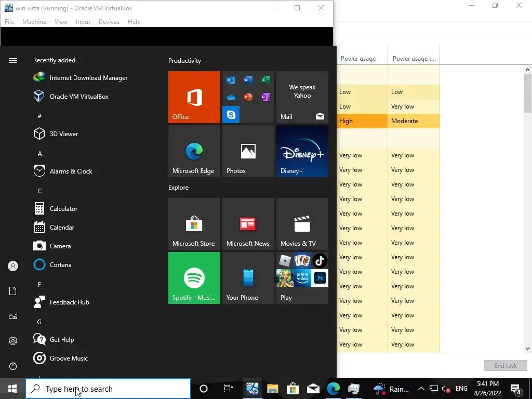Image resolution: width=532 pixels, height=399 pixels.
Task: Open the notification center icon
Action: click(x=516, y=389)
